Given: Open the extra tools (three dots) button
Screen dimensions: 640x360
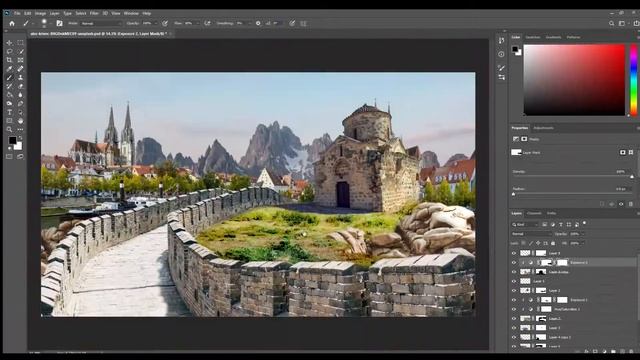Looking at the screenshot, I should 20,129.
